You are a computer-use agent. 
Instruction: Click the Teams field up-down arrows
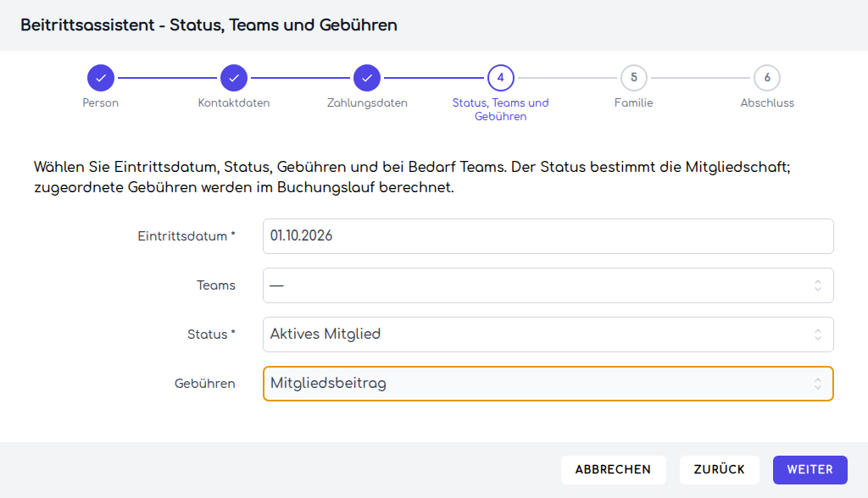(818, 285)
